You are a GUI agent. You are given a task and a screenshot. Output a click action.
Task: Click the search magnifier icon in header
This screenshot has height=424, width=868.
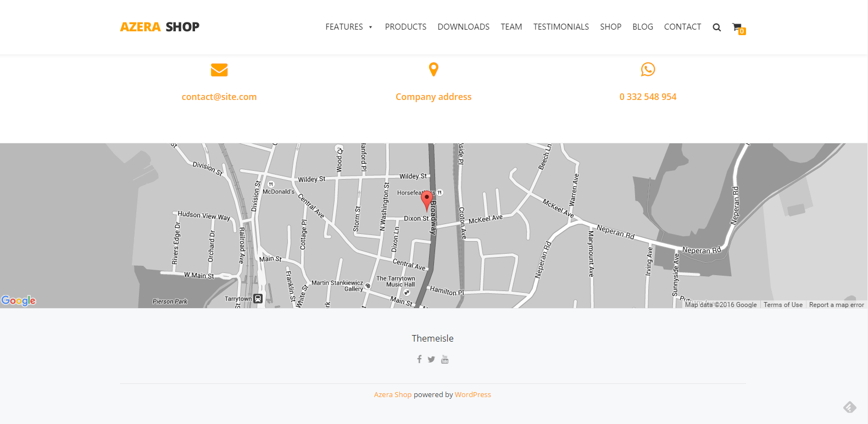[716, 27]
